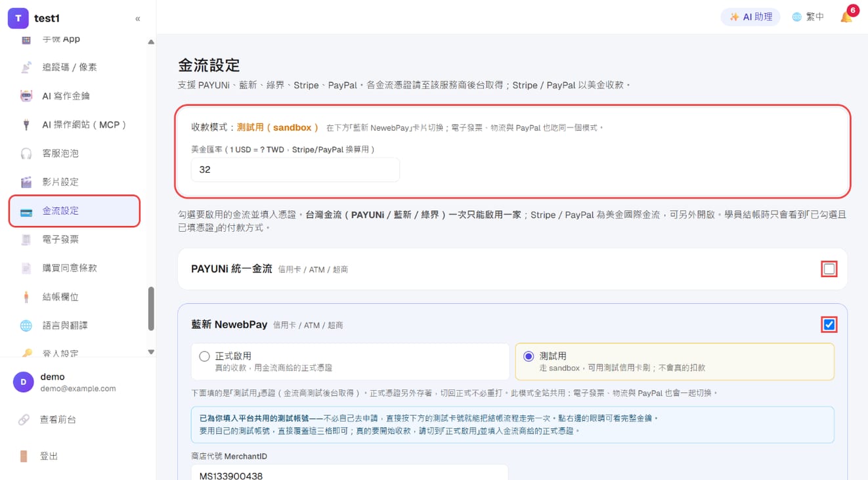Click the 查看前台 link

[58, 419]
